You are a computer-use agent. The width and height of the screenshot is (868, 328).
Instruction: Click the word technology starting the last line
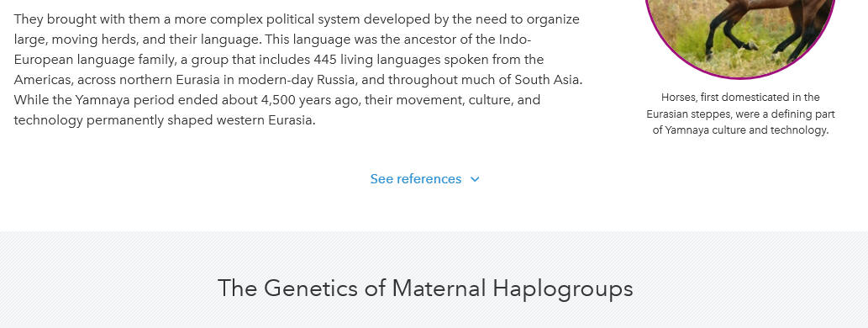[x=48, y=121]
